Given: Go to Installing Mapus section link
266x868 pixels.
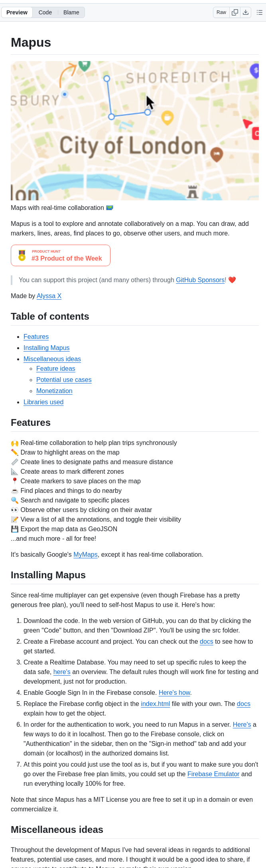Looking at the screenshot, I should click(46, 348).
